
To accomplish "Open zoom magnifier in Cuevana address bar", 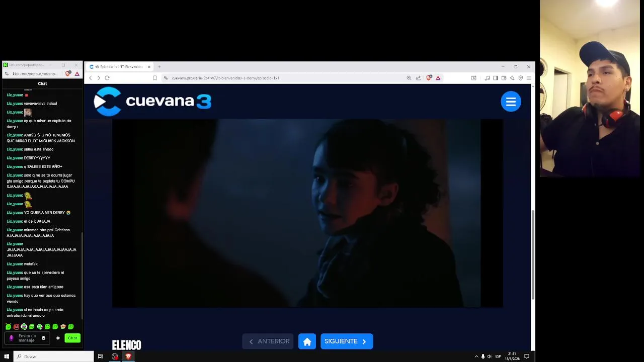I will coord(409,78).
